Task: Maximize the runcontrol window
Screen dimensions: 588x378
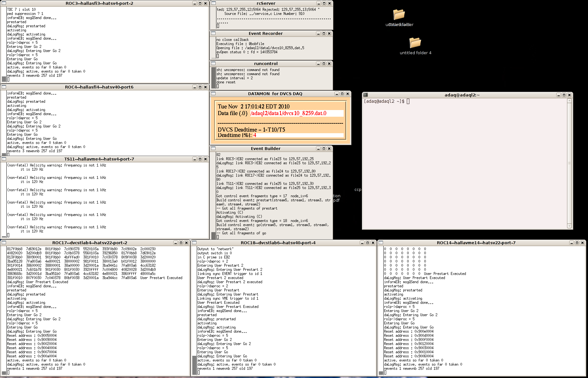Action: (324, 63)
